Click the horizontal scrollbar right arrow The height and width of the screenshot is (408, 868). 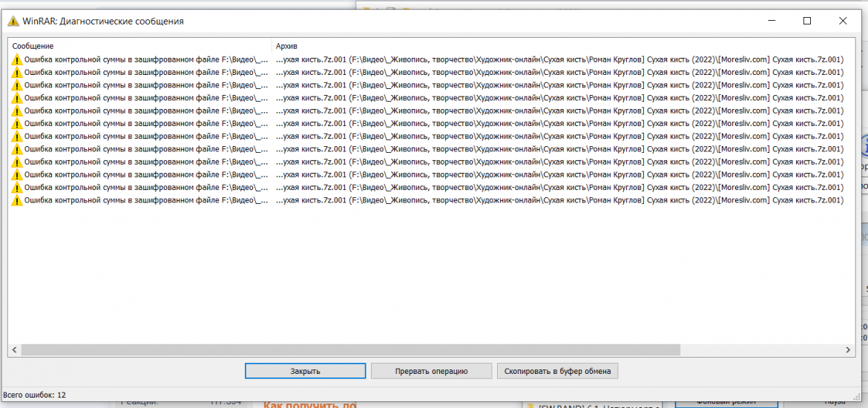[849, 350]
